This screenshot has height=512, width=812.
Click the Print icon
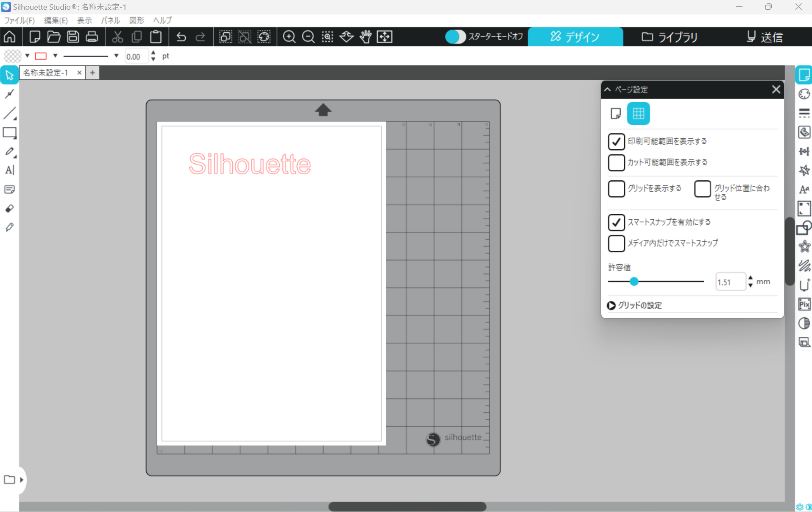tap(92, 37)
